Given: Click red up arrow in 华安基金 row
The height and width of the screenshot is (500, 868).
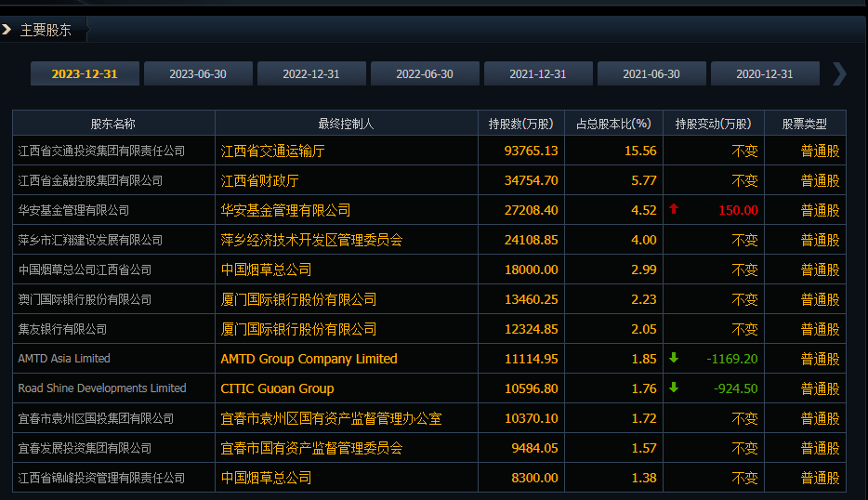Looking at the screenshot, I should point(674,210).
